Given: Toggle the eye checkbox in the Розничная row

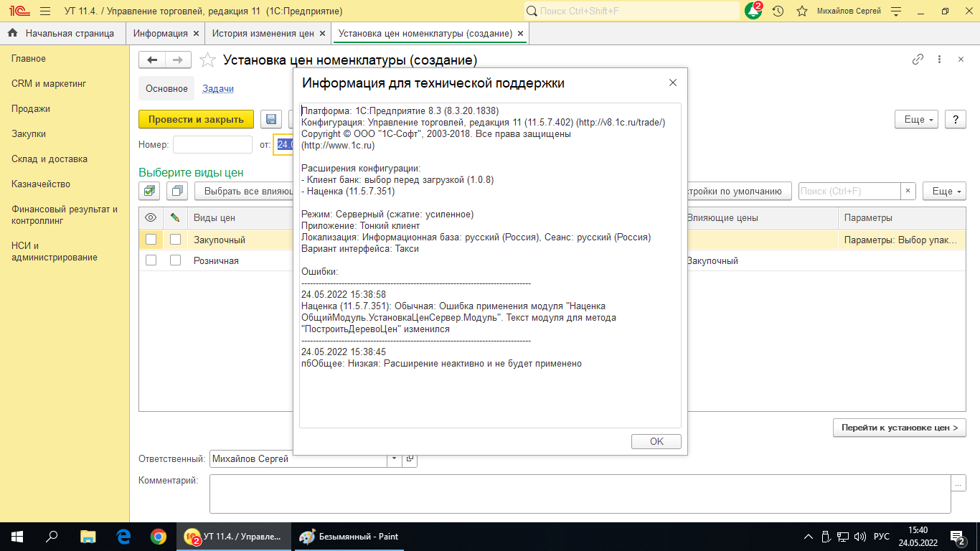Looking at the screenshot, I should pyautogui.click(x=151, y=260).
